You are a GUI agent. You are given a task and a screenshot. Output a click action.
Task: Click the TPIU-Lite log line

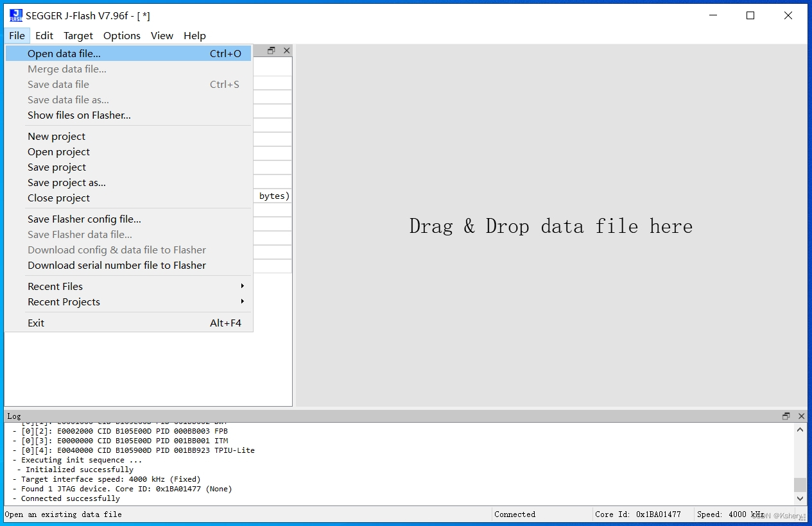134,450
